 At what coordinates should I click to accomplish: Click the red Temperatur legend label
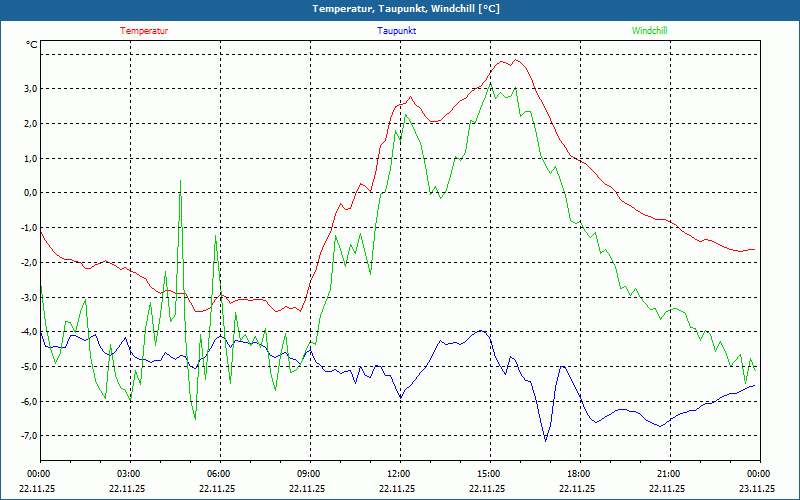click(144, 31)
